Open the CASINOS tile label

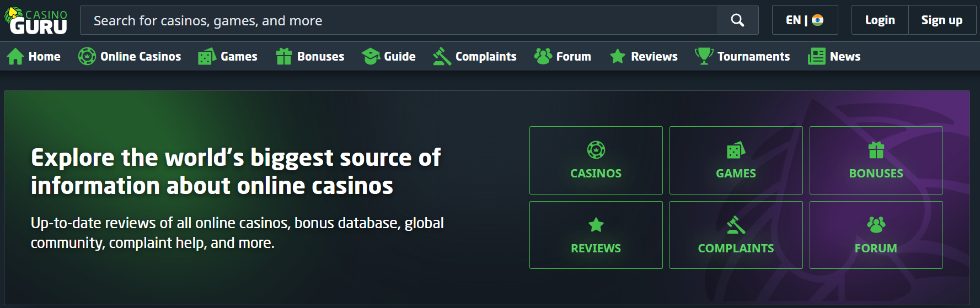click(596, 173)
